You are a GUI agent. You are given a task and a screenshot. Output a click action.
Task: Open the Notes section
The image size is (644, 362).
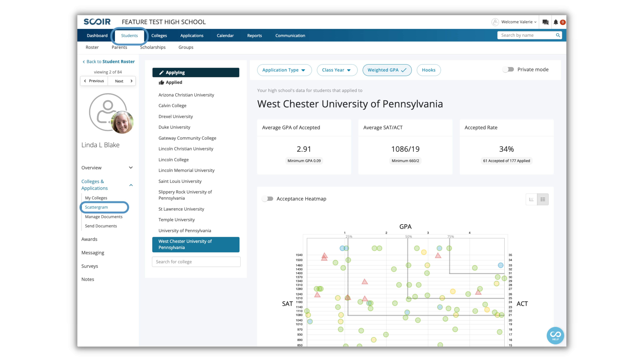(x=87, y=279)
